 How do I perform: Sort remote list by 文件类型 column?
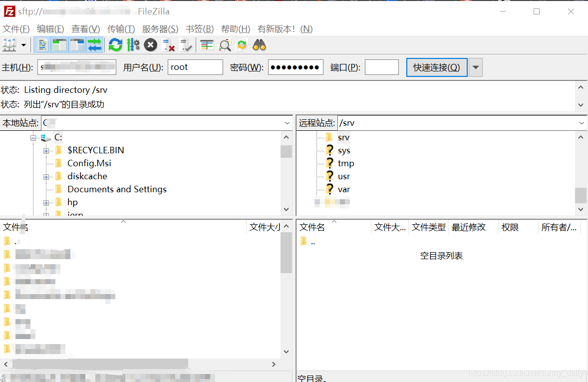click(429, 227)
